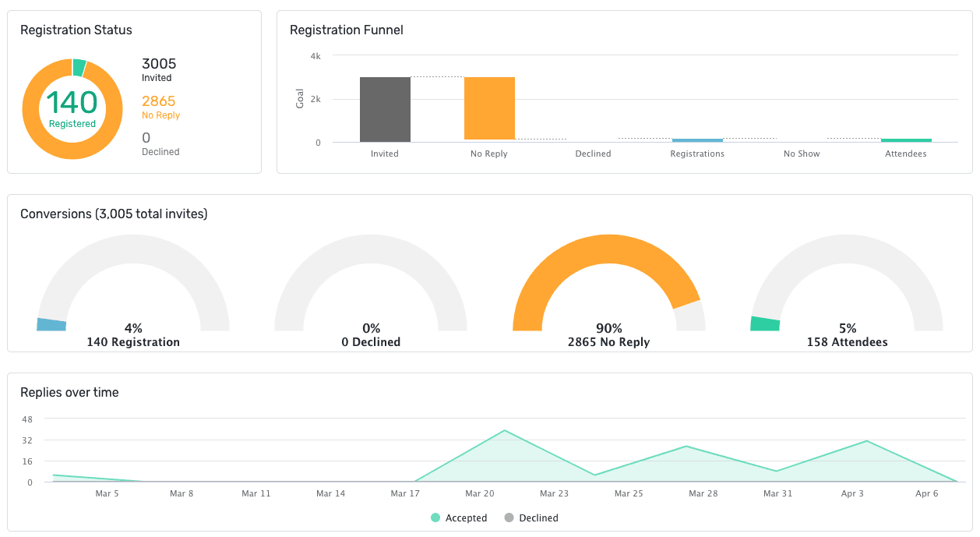Screen dimensions: 980x537
Task: Toggle the Accepted series in the legend
Action: pyautogui.click(x=466, y=518)
